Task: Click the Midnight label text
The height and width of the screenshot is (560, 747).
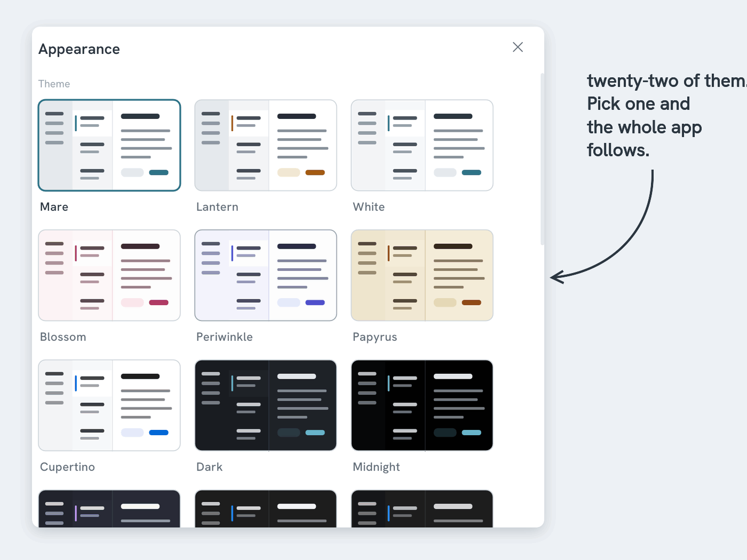Action: click(x=376, y=467)
